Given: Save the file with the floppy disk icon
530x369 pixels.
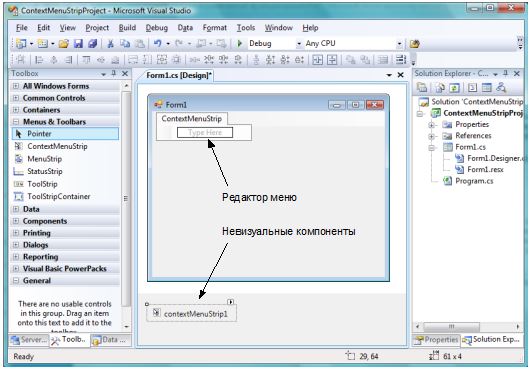Looking at the screenshot, I should [78, 44].
